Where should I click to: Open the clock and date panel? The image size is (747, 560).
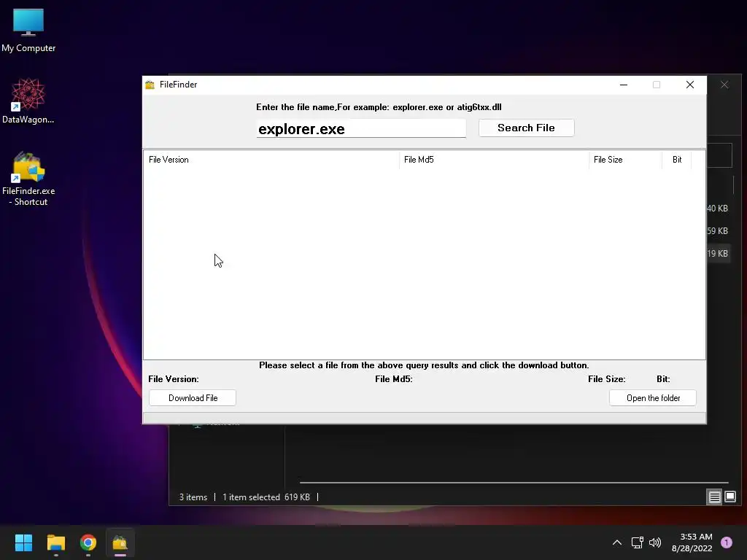coord(692,542)
